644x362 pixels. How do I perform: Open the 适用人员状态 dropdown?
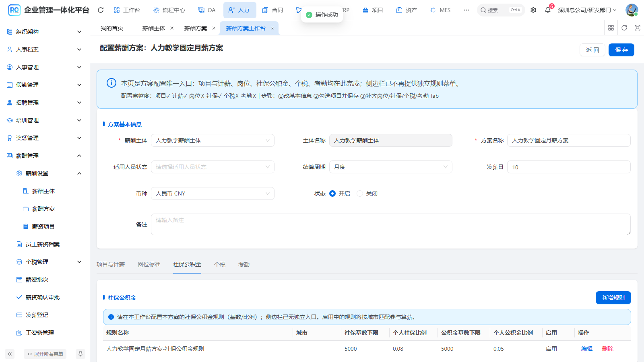click(213, 167)
